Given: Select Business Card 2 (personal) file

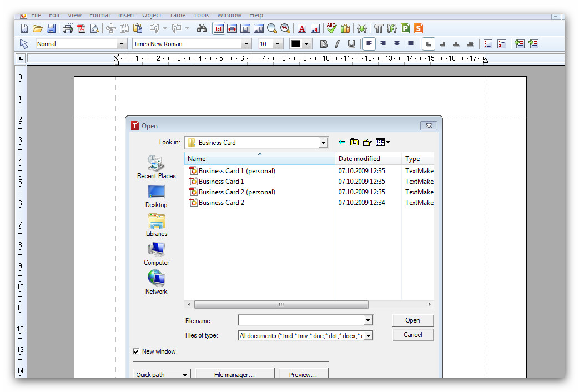Looking at the screenshot, I should click(236, 192).
